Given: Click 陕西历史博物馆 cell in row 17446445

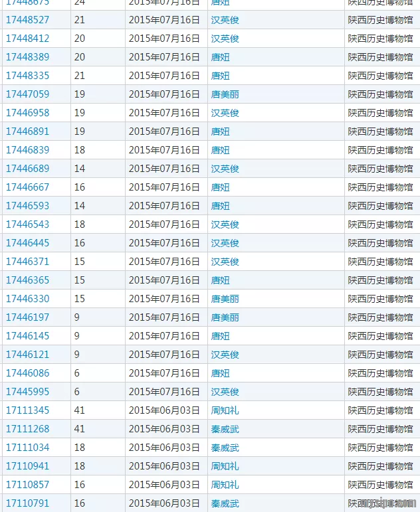Looking at the screenshot, I should tap(380, 243).
